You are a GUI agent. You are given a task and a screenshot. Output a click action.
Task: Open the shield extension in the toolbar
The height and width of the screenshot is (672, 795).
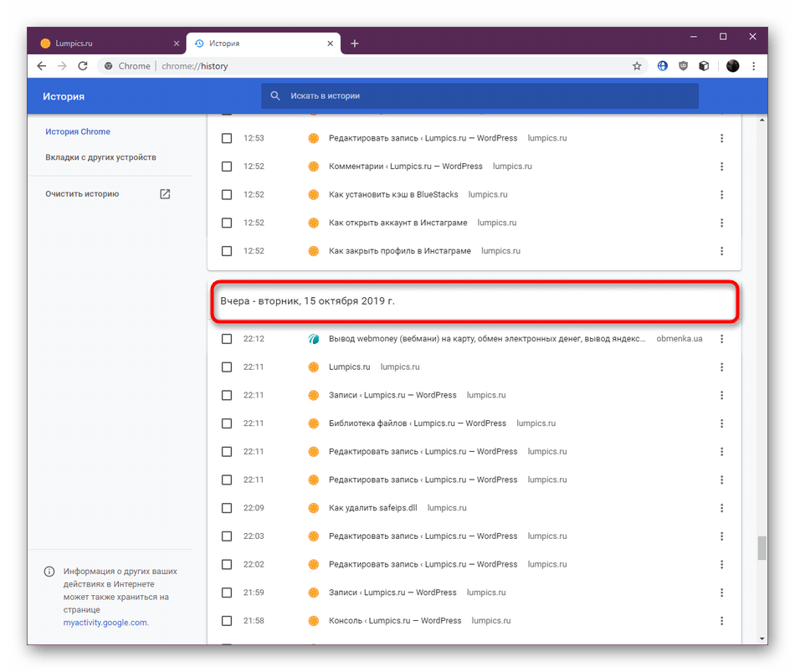click(x=683, y=66)
